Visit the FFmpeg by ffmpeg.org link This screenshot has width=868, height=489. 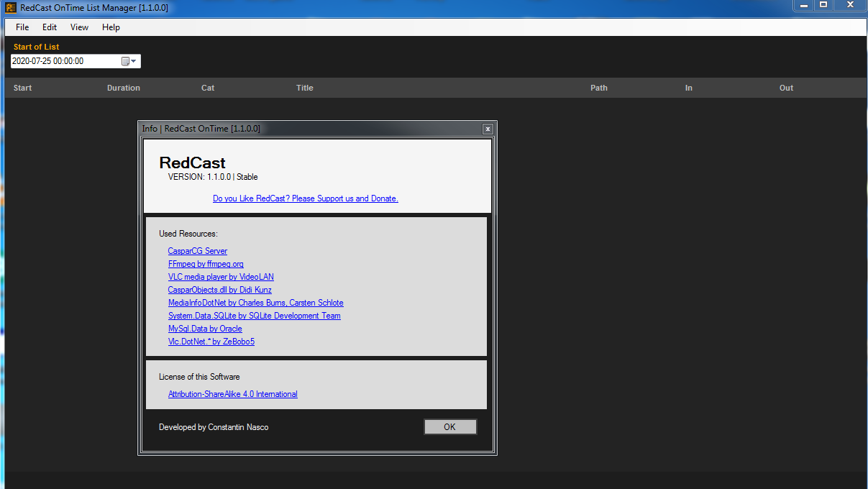tap(206, 264)
